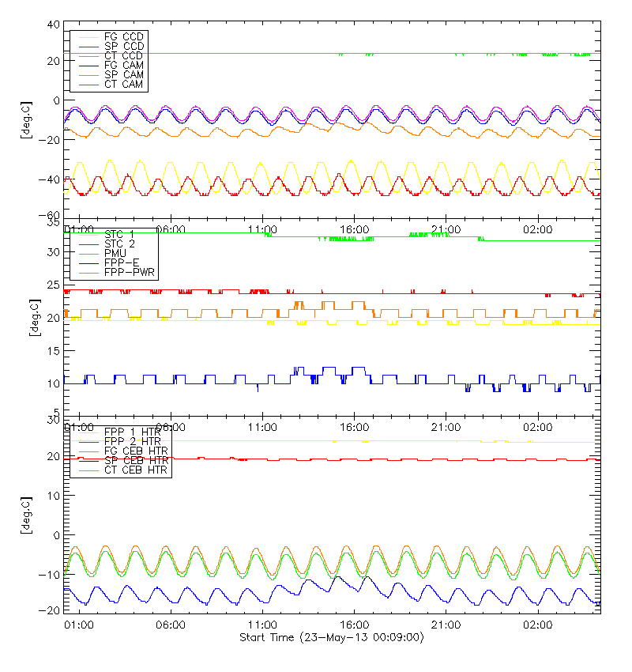
Task: Click the Start Time axis title
Action: (x=331, y=638)
